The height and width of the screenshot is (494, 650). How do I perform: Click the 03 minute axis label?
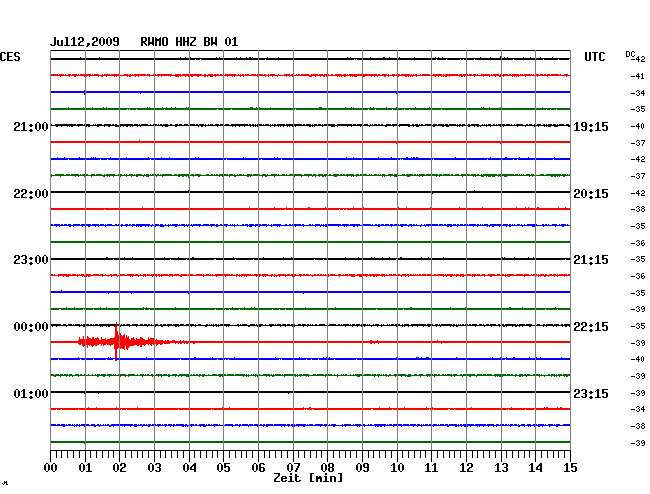coord(154,468)
